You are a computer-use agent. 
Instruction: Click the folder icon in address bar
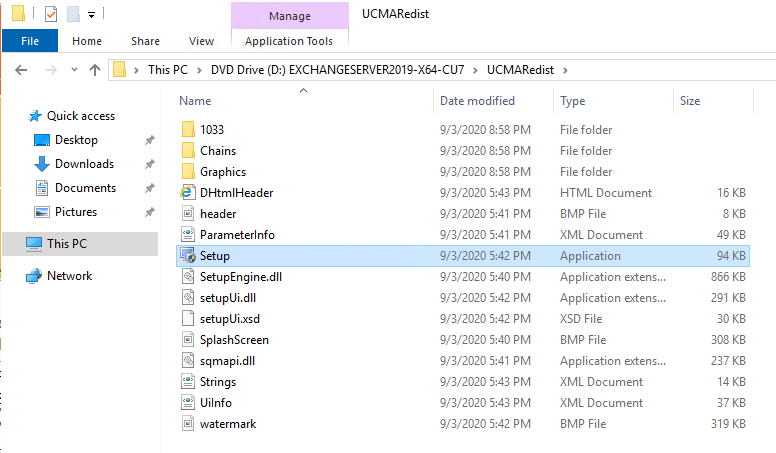click(119, 70)
